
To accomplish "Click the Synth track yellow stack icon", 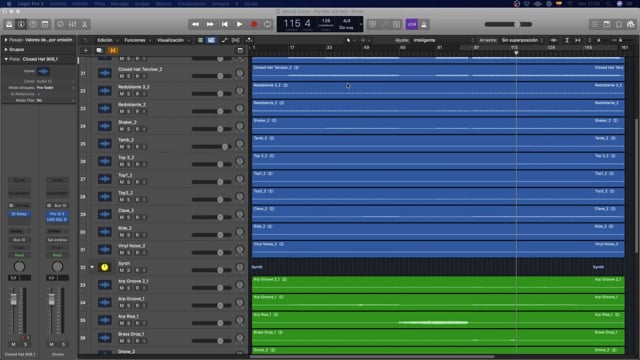I will (104, 267).
